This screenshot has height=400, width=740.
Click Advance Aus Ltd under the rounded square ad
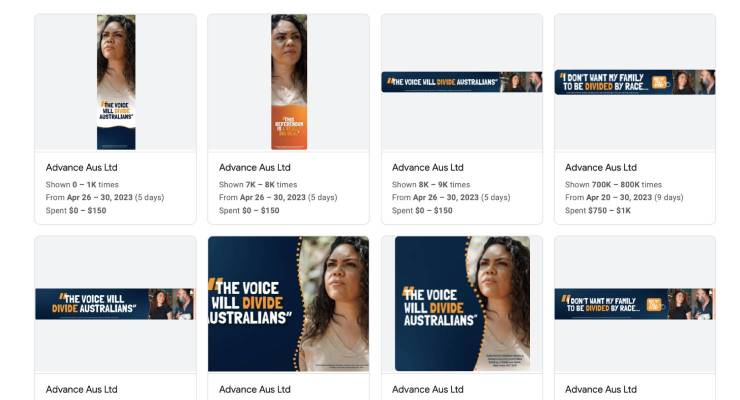[428, 390]
